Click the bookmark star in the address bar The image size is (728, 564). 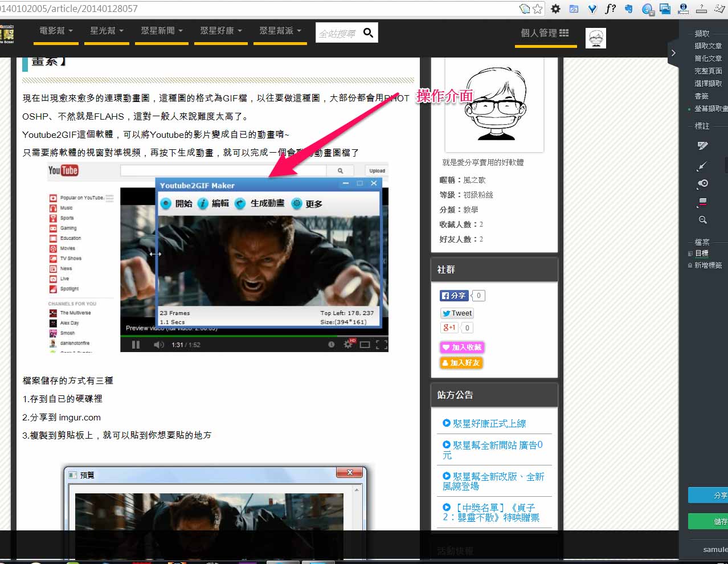coord(537,9)
